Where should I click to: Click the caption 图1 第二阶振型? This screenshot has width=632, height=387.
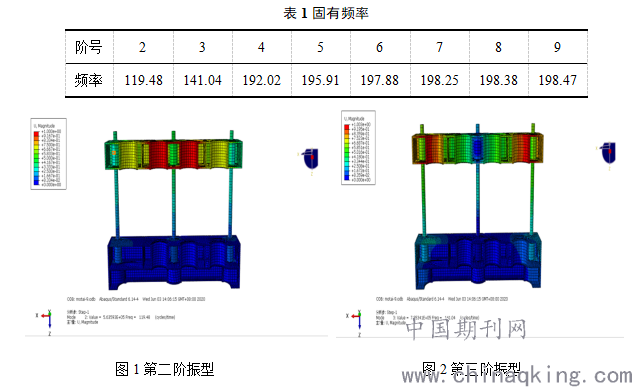(x=164, y=369)
